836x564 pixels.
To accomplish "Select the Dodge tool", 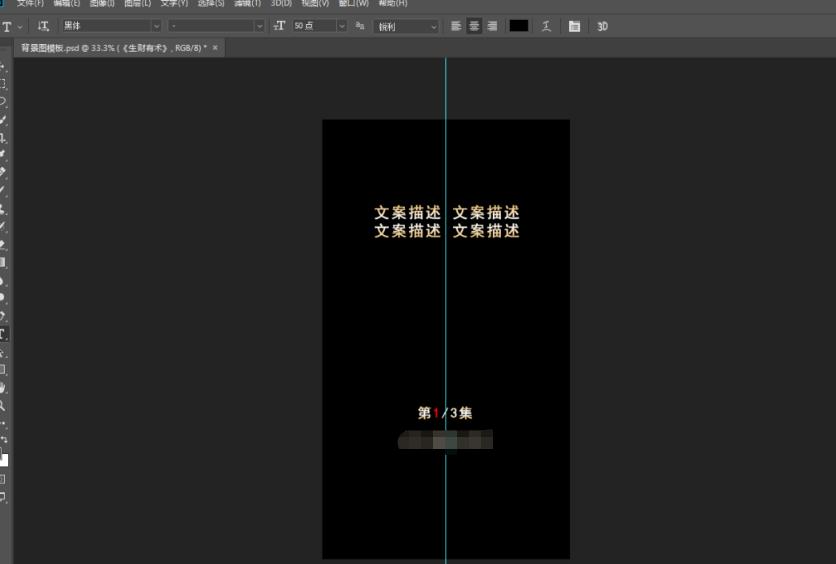I will click(x=3, y=297).
